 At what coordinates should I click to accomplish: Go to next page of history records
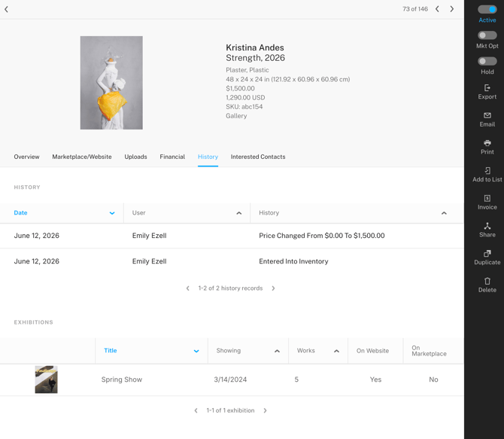pyautogui.click(x=273, y=288)
